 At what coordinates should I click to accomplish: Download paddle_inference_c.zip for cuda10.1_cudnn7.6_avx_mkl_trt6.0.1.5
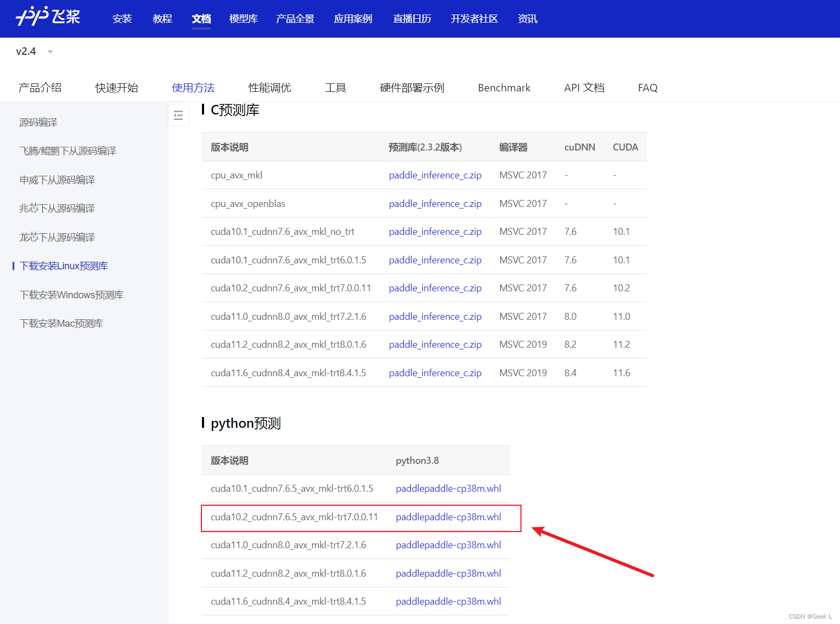[435, 260]
